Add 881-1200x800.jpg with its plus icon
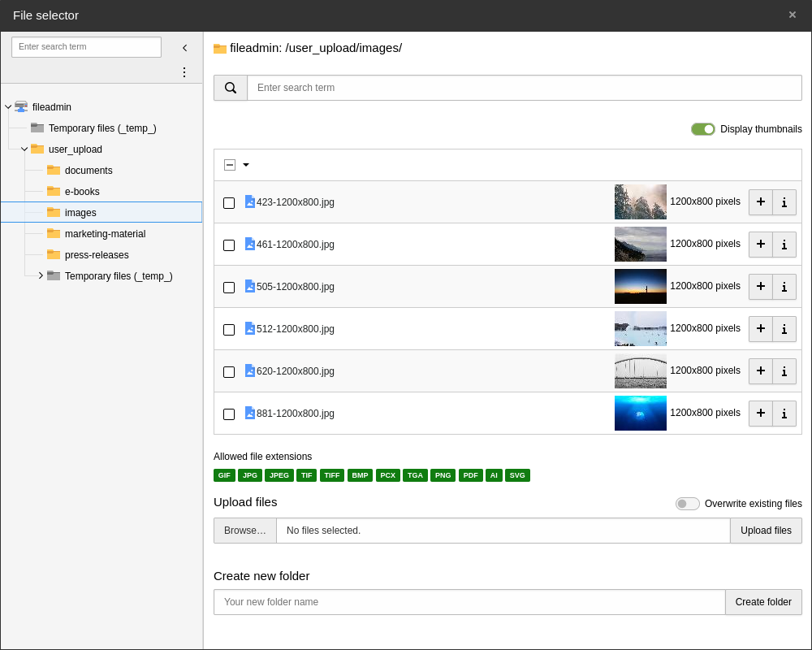 [761, 413]
